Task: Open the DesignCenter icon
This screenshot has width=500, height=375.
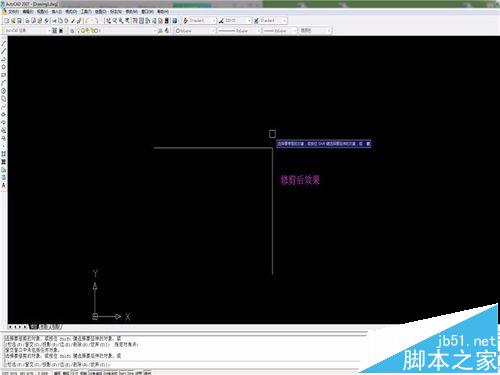Action: 141,21
